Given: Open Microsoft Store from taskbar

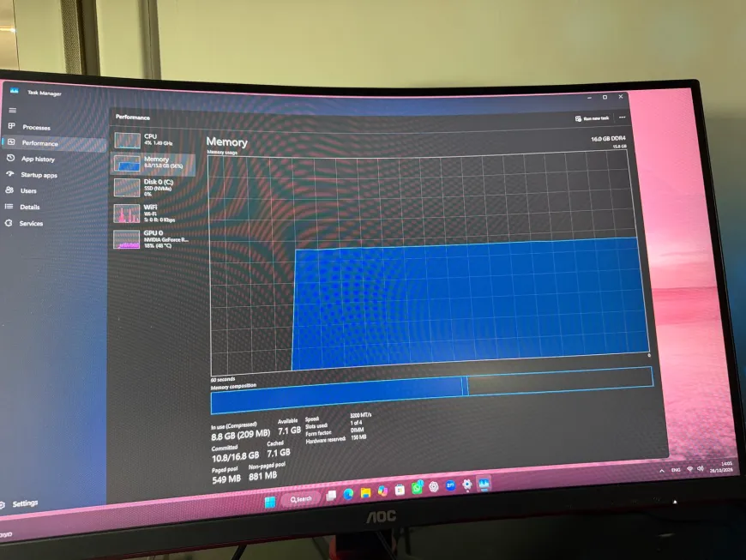Looking at the screenshot, I should click(x=400, y=490).
